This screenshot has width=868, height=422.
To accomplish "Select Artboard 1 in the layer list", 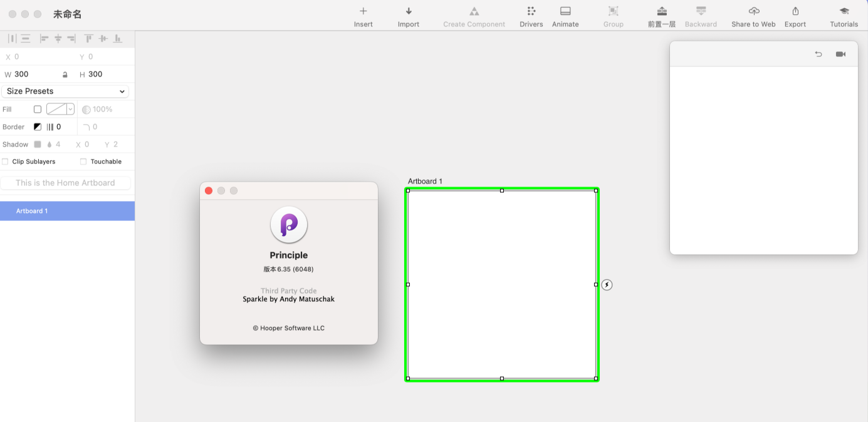I will point(67,211).
